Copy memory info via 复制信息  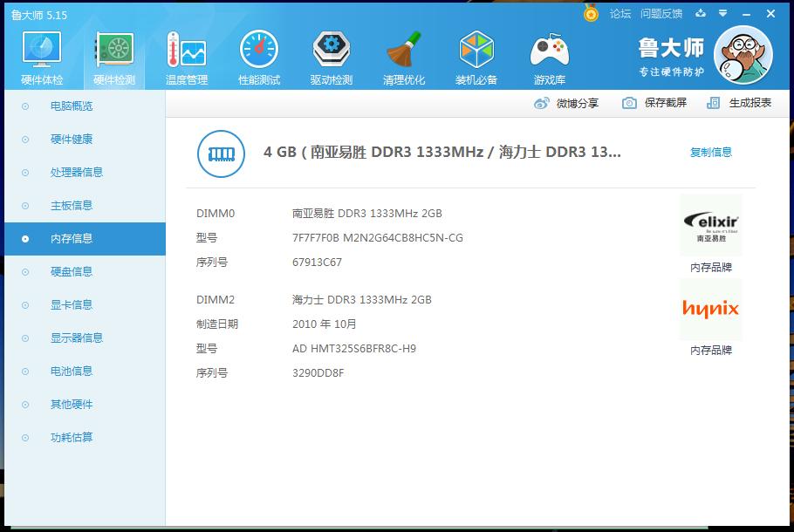click(x=711, y=151)
